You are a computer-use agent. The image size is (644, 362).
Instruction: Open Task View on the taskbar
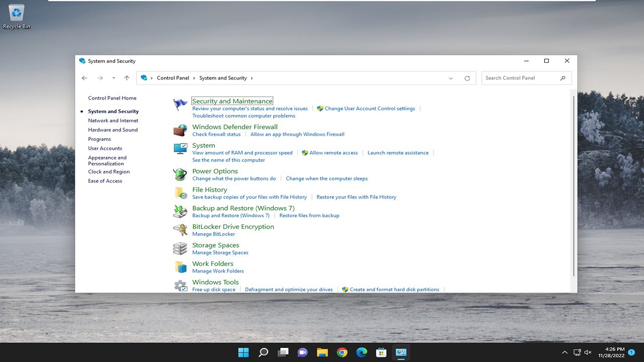point(283,352)
